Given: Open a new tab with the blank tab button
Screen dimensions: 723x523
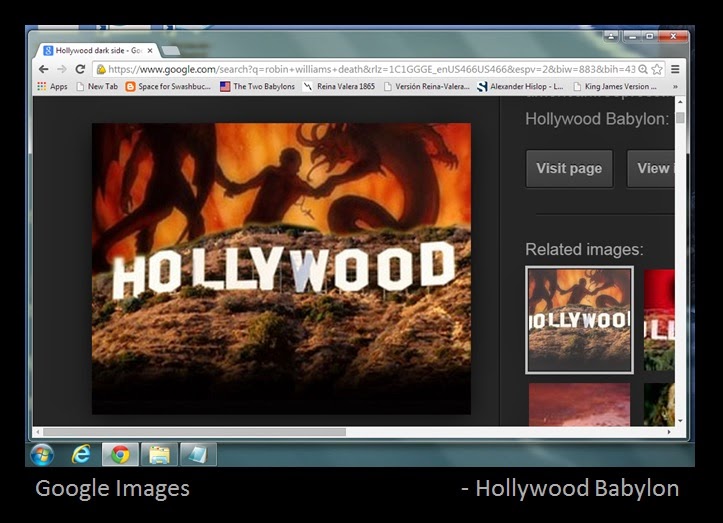Looking at the screenshot, I should coord(171,50).
